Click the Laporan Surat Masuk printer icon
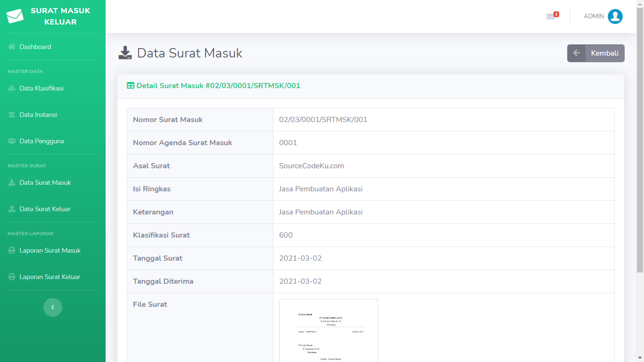The image size is (644, 362). click(12, 250)
